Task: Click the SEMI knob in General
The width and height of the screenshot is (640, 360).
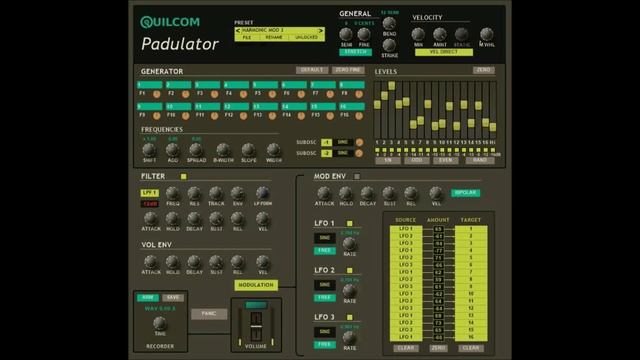Action: click(x=346, y=34)
